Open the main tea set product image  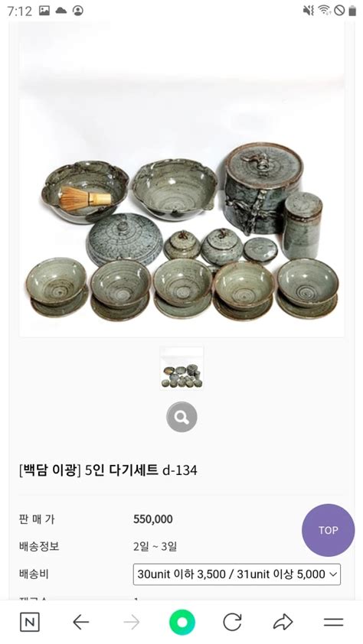click(x=181, y=180)
